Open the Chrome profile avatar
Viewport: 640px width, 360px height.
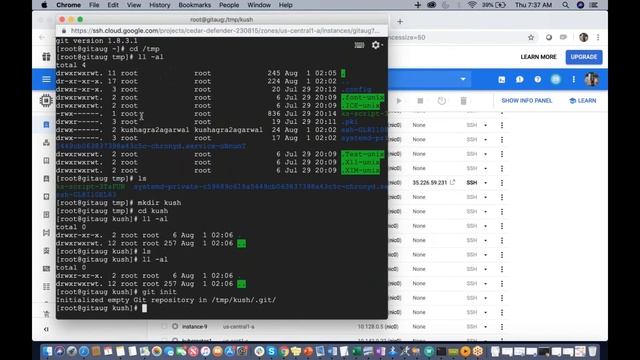click(584, 37)
